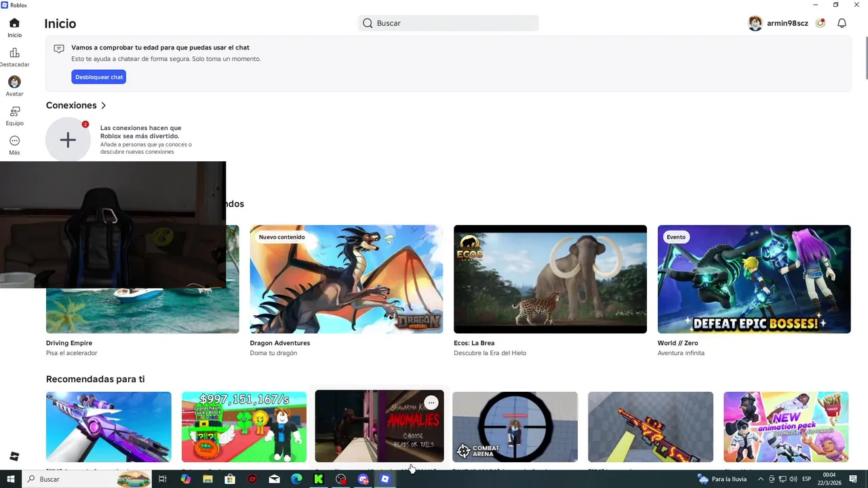This screenshot has width=868, height=488.
Task: Show hidden system tray icons chevron
Action: pyautogui.click(x=761, y=479)
